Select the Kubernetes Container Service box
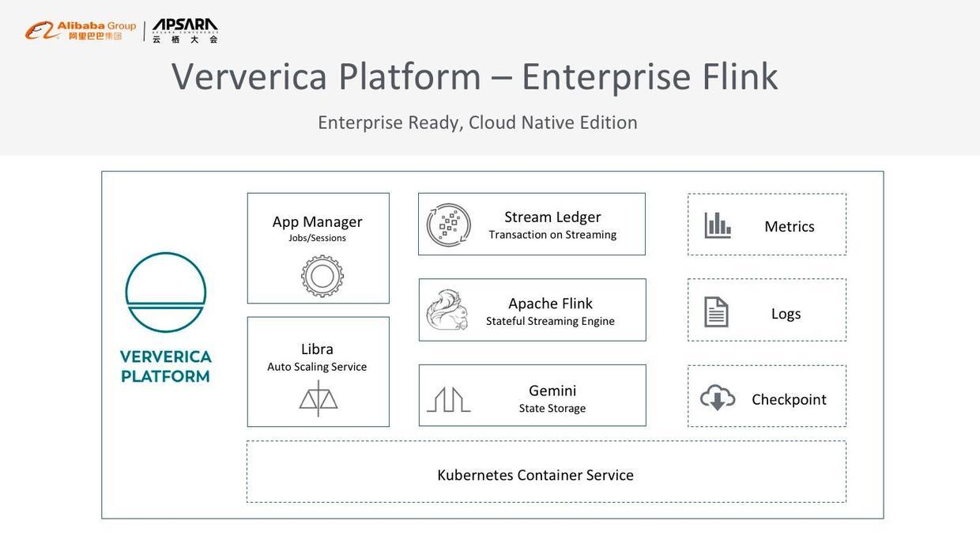Screen dimensions: 980x536 pyautogui.click(x=546, y=472)
